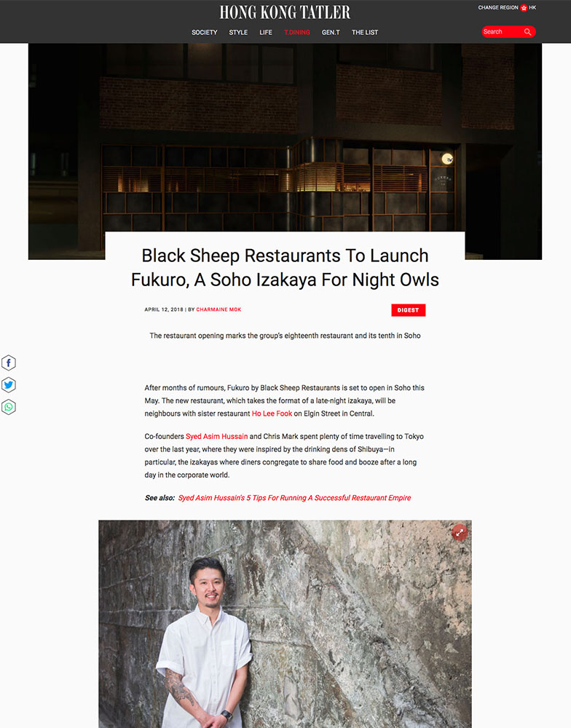Open the Style menu

tap(238, 33)
